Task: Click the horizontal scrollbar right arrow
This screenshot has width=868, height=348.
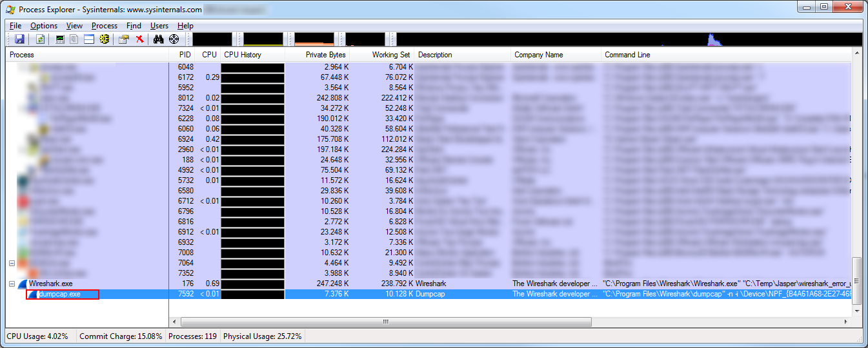Action: coord(846,321)
